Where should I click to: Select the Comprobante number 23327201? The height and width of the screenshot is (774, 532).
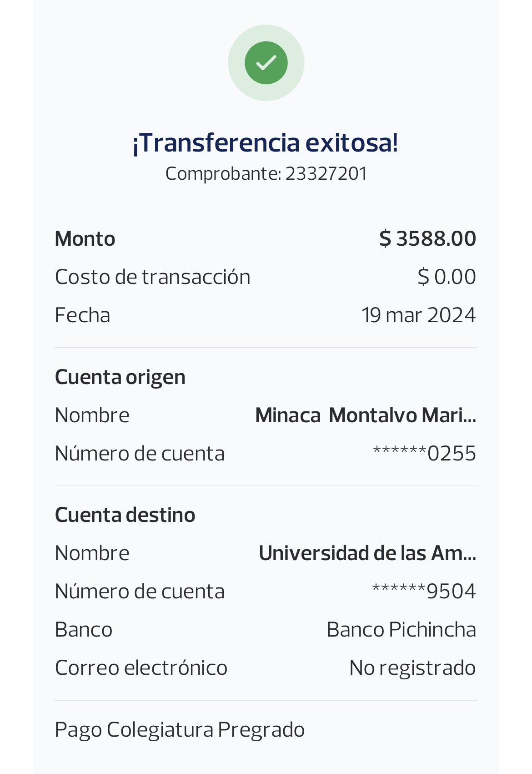(326, 174)
